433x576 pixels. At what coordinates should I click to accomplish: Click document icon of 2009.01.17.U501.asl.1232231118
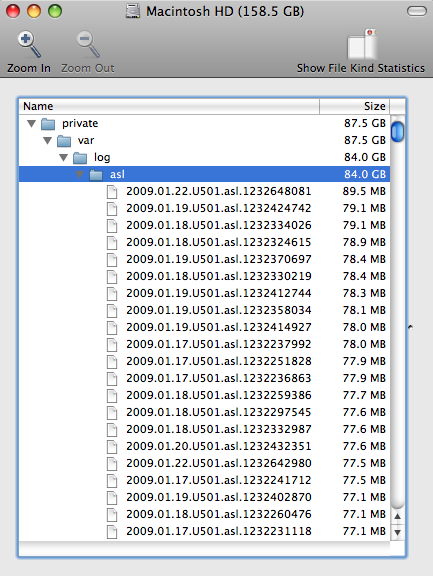pos(112,532)
